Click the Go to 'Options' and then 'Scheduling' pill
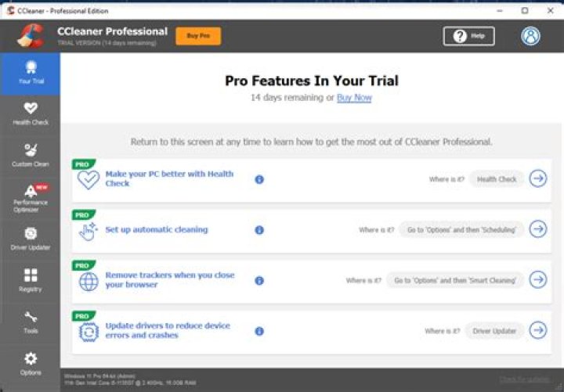The image size is (564, 392). tap(461, 230)
